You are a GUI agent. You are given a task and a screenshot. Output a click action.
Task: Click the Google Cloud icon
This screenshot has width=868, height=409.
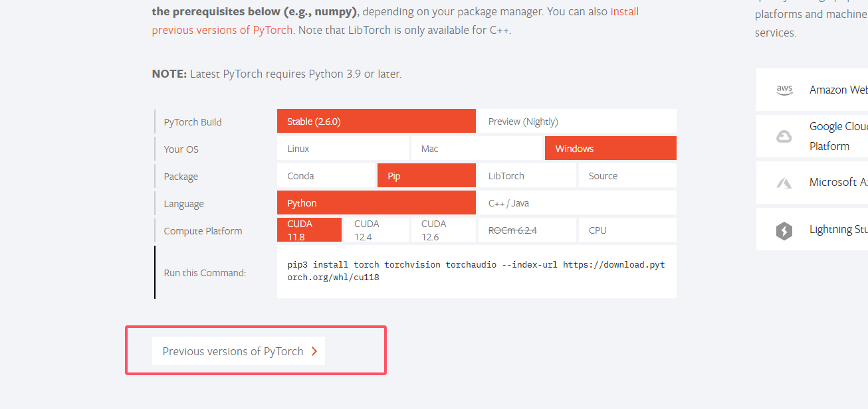[784, 136]
